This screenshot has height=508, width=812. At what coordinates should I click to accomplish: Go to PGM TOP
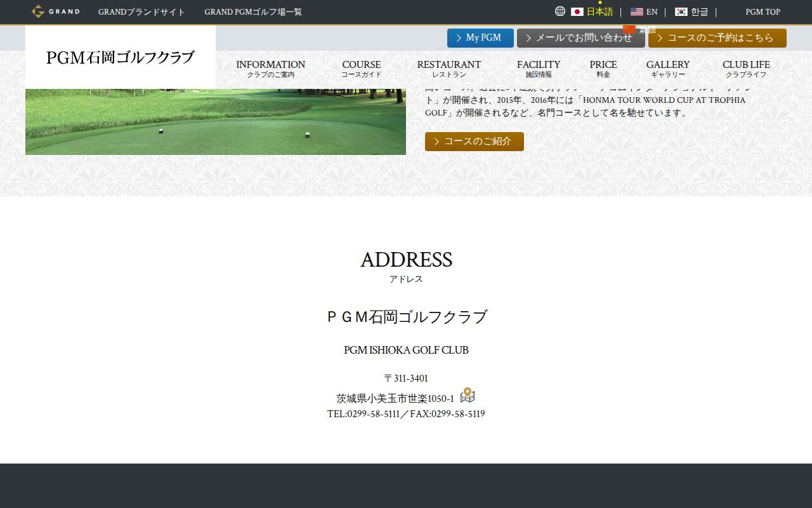click(x=763, y=12)
